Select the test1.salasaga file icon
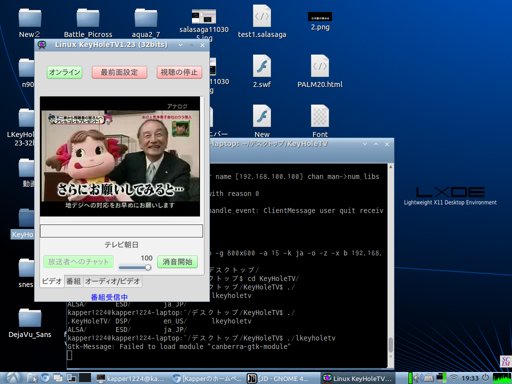512x384 pixels. (x=262, y=16)
